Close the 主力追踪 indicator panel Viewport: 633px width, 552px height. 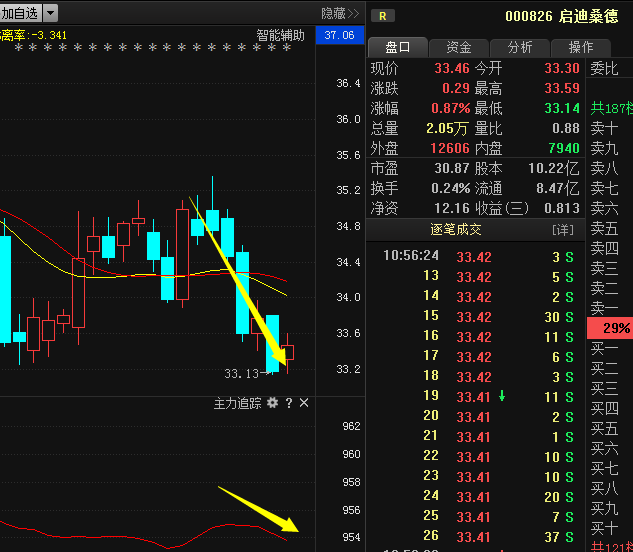coord(304,403)
